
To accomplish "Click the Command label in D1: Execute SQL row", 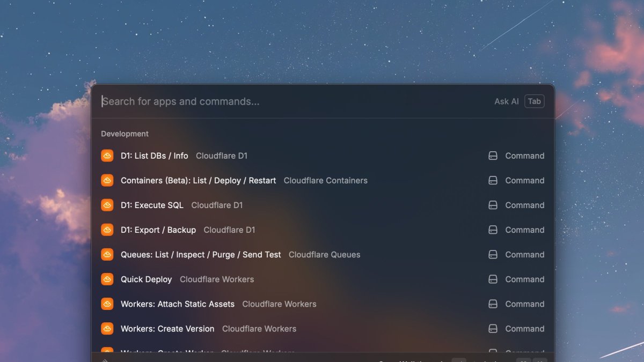I will pyautogui.click(x=525, y=205).
